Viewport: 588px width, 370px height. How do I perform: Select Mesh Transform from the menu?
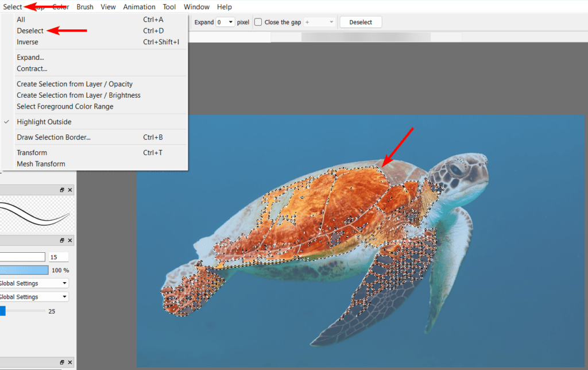pos(41,164)
